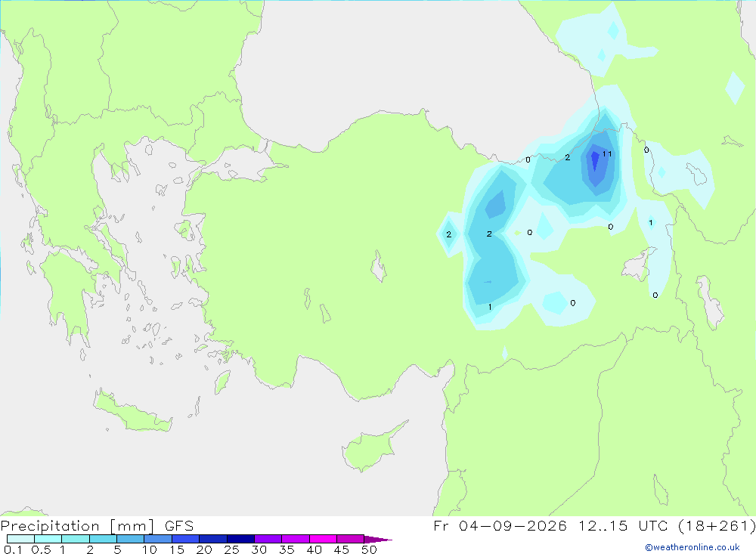Pick the 0.1–0.5 mm palest cyan legend swatch
The height and width of the screenshot is (554, 756).
pyautogui.click(x=20, y=539)
